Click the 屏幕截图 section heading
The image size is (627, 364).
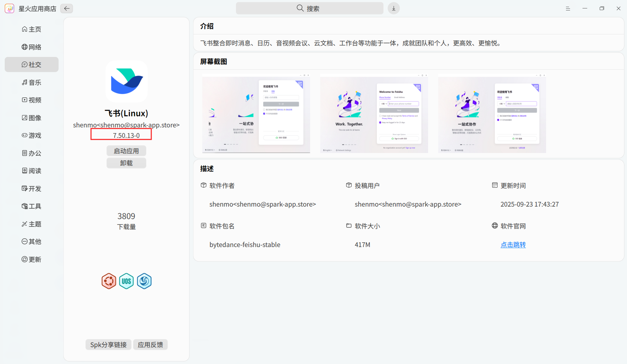pyautogui.click(x=213, y=61)
